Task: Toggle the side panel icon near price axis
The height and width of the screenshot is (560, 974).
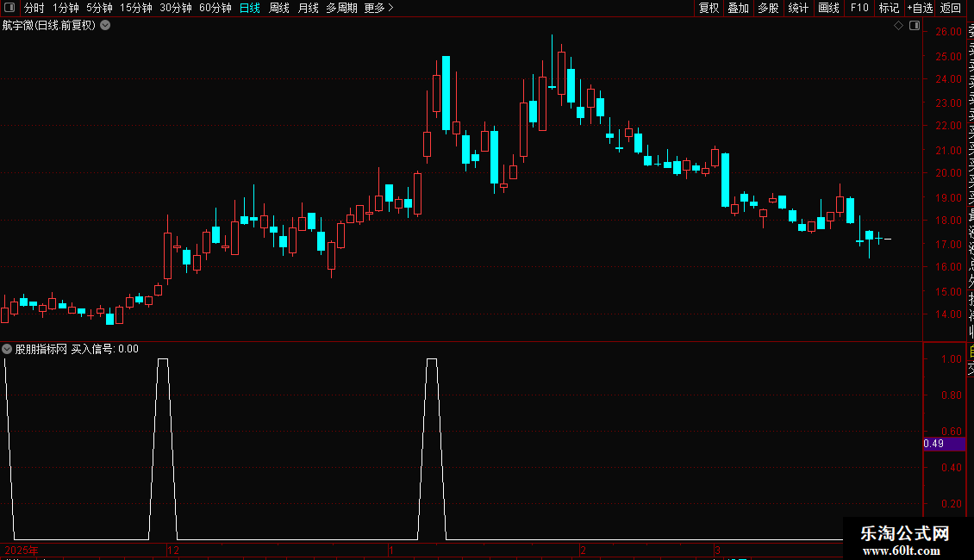Action: (915, 26)
